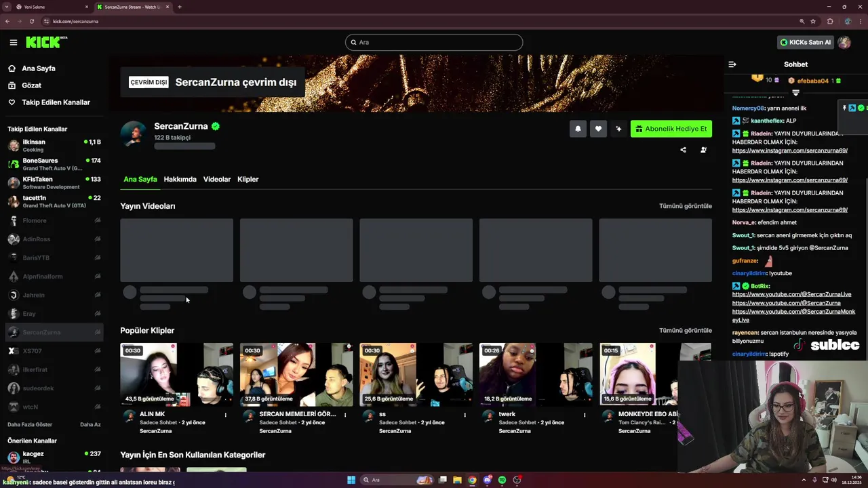Switch to Yeni Sekme browser tab

click(x=52, y=7)
